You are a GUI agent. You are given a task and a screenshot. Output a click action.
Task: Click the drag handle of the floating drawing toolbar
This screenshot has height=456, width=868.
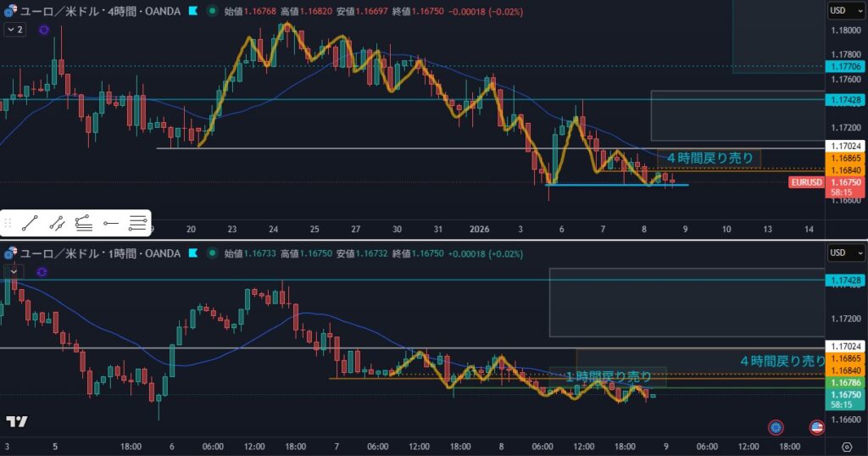pyautogui.click(x=8, y=224)
